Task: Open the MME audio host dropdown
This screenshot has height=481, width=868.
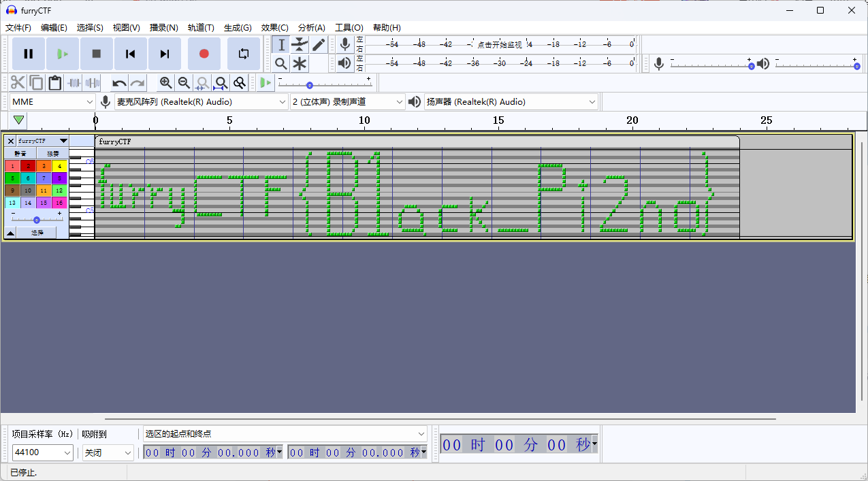Action: pos(52,102)
